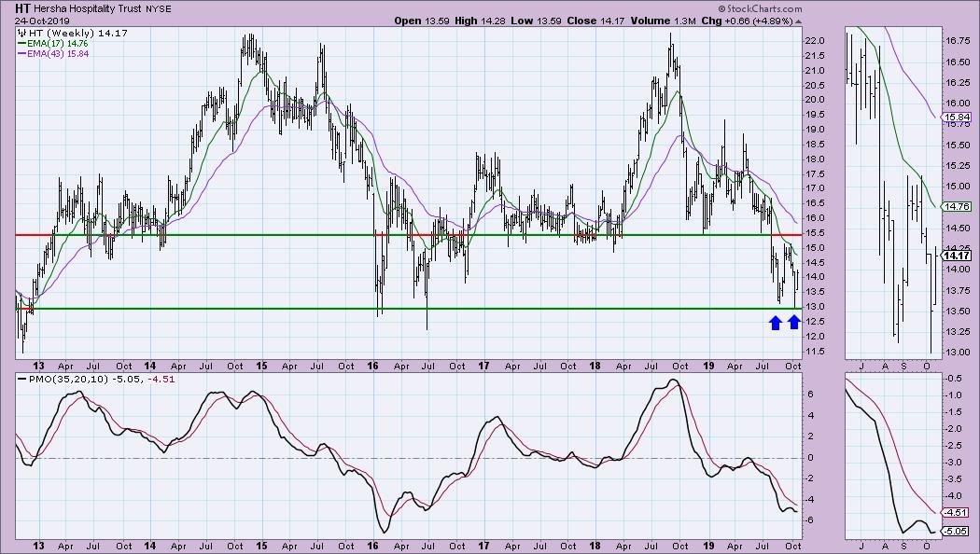Click the -4.51 PMO signal value tag
Viewport: 980px width, 554px height.
tap(957, 512)
